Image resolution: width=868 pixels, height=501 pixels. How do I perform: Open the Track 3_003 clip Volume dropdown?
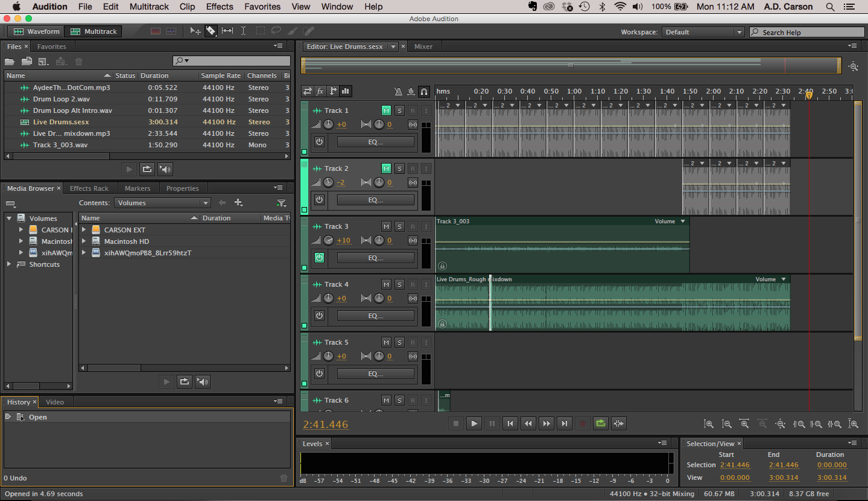(683, 222)
